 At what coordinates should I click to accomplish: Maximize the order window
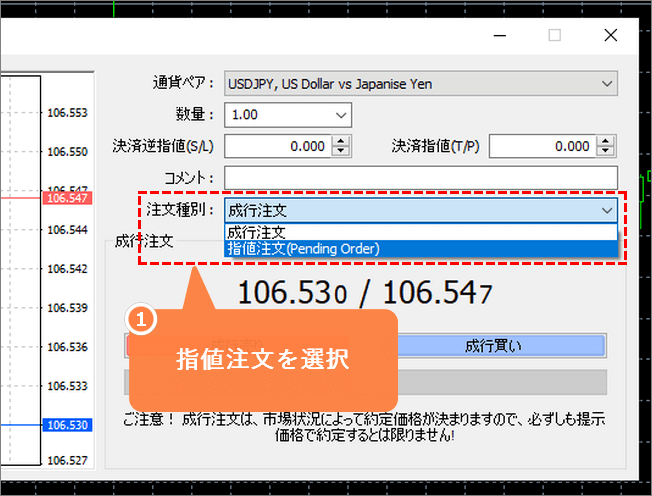(x=554, y=36)
